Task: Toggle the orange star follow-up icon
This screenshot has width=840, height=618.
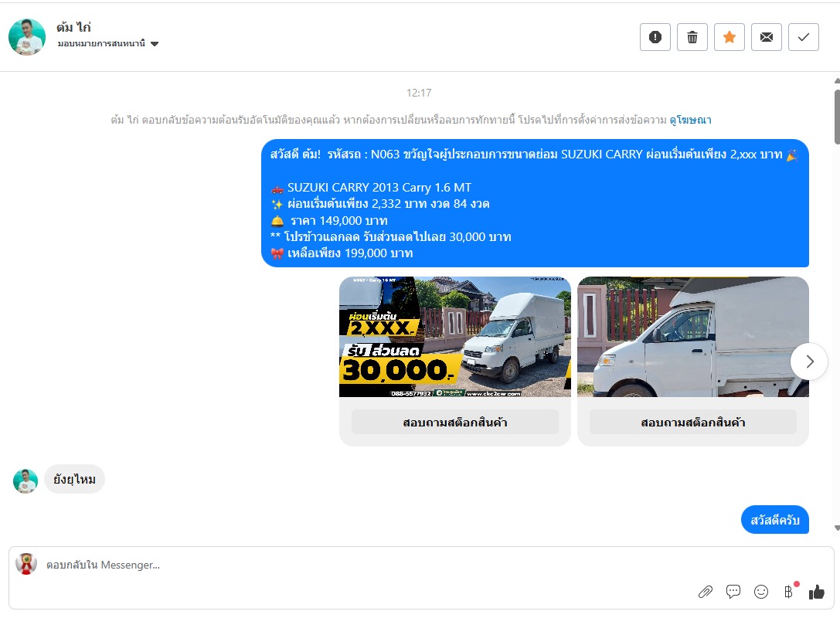Action: [729, 37]
